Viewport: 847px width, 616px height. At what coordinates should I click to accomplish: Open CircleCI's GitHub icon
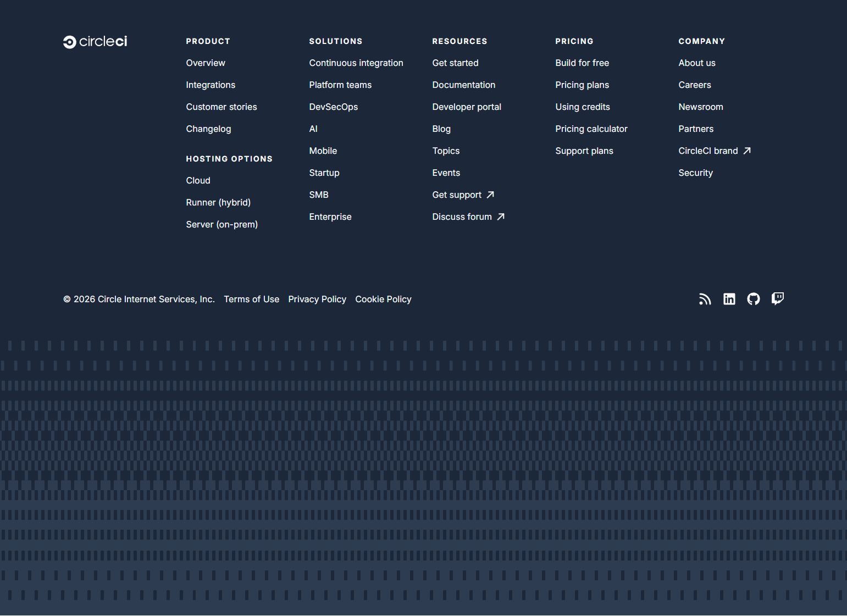click(754, 299)
